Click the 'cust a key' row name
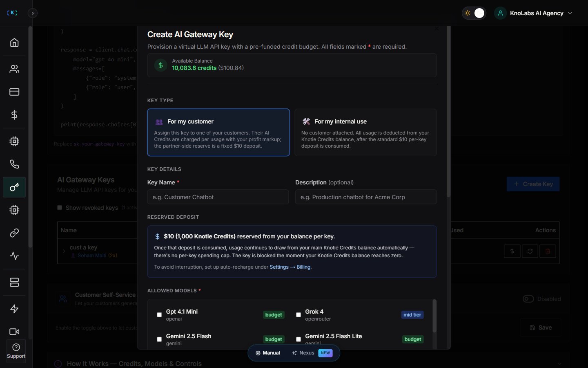Image resolution: width=588 pixels, height=368 pixels. [x=83, y=247]
